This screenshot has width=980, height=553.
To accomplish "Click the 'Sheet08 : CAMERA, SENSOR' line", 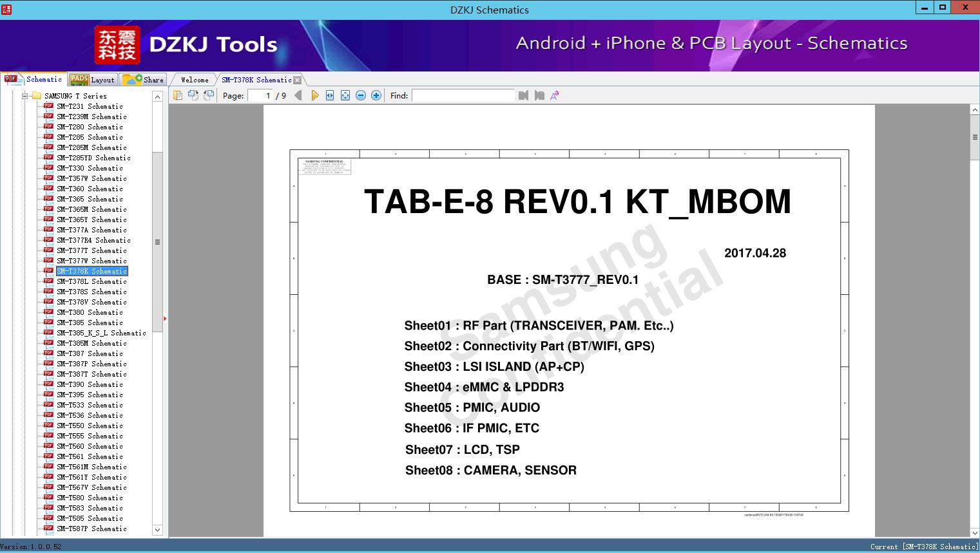I will pos(491,470).
